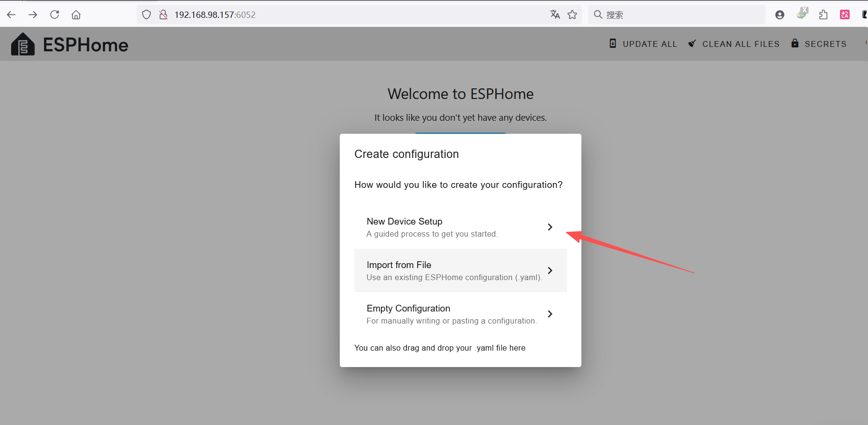Image resolution: width=868 pixels, height=425 pixels.
Task: Choose Empty Configuration option
Action: 460,314
